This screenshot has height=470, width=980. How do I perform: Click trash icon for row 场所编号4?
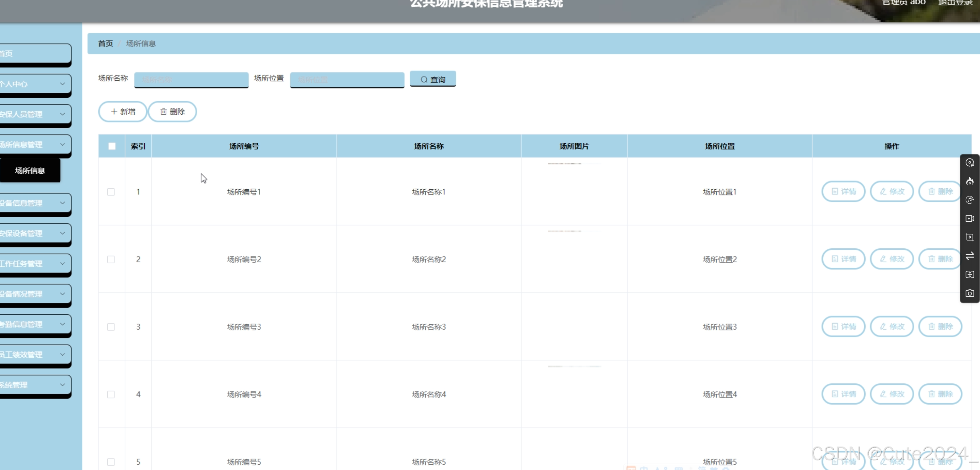tap(931, 394)
